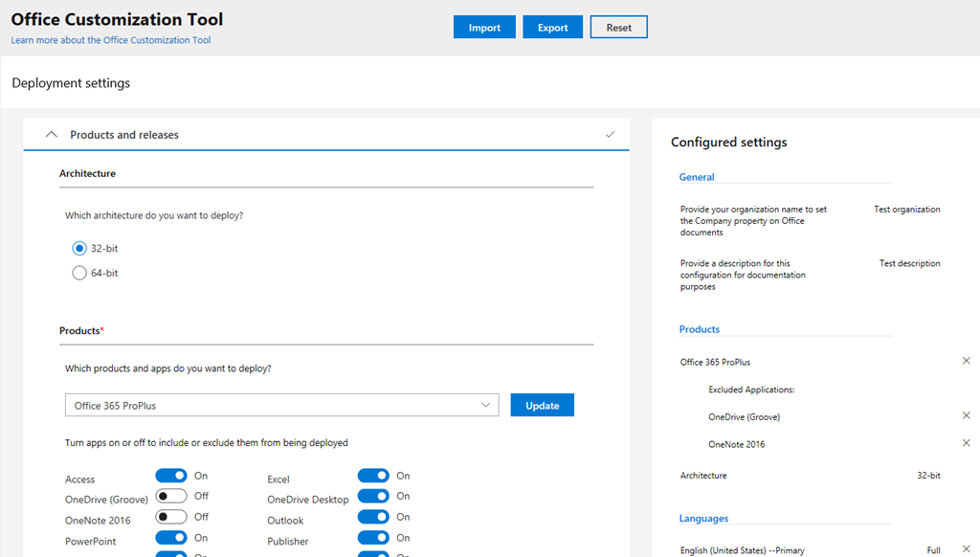Open Learn more about the Office Customization Tool link
This screenshot has height=557, width=980.
(111, 40)
